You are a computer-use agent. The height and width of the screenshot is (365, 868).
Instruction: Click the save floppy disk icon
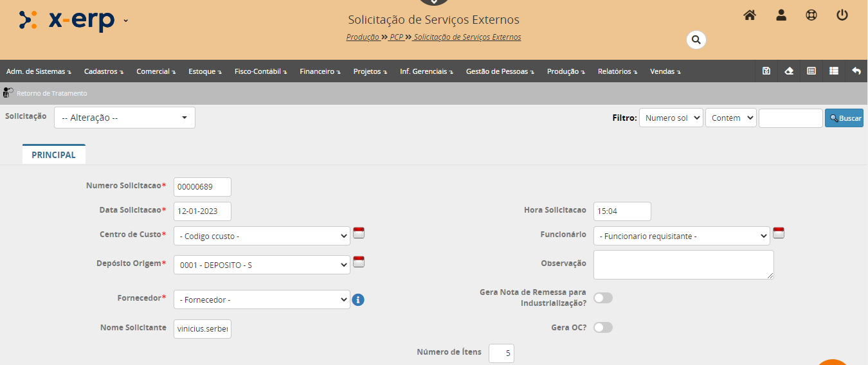766,71
